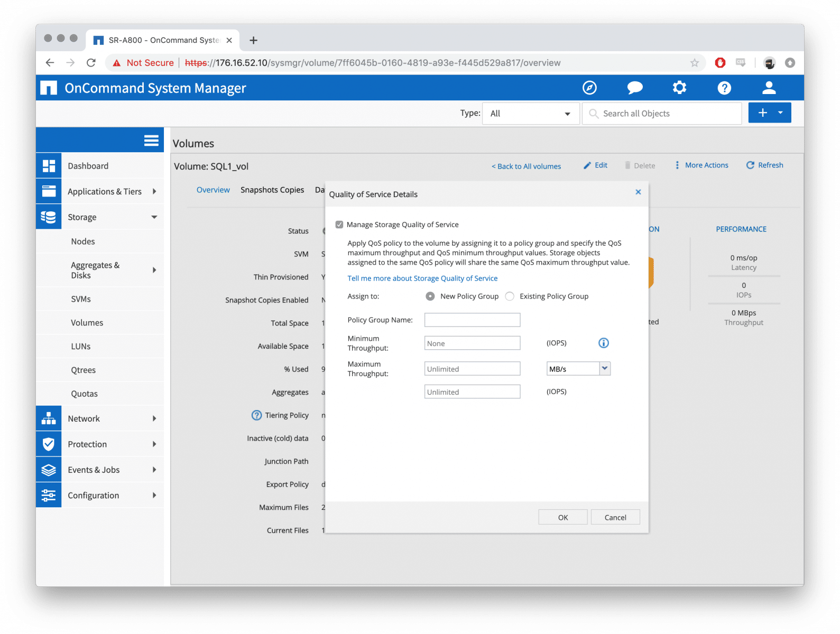The height and width of the screenshot is (634, 840).
Task: Reload the browser page
Action: click(91, 63)
